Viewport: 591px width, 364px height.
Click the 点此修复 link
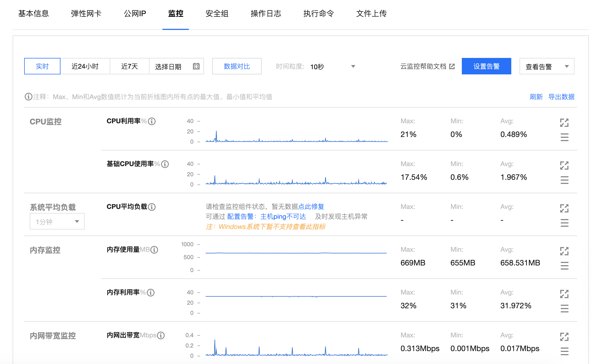coord(311,206)
